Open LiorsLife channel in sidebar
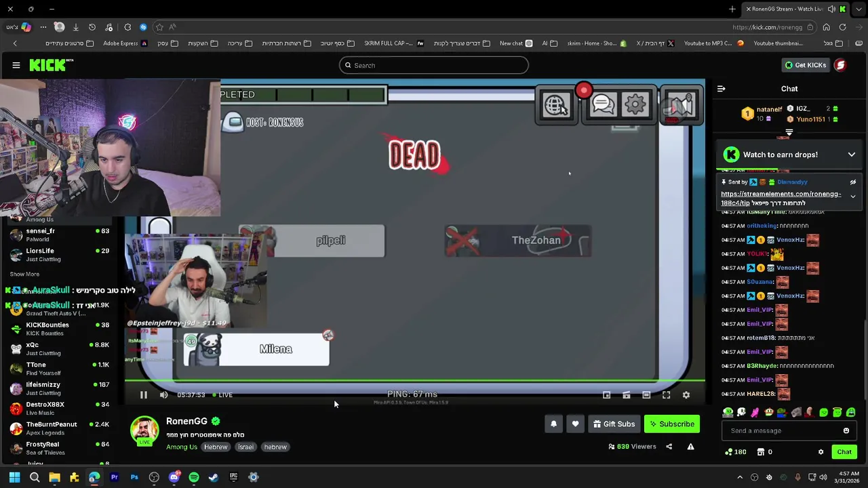Viewport: 868px width, 488px height. 60,255
